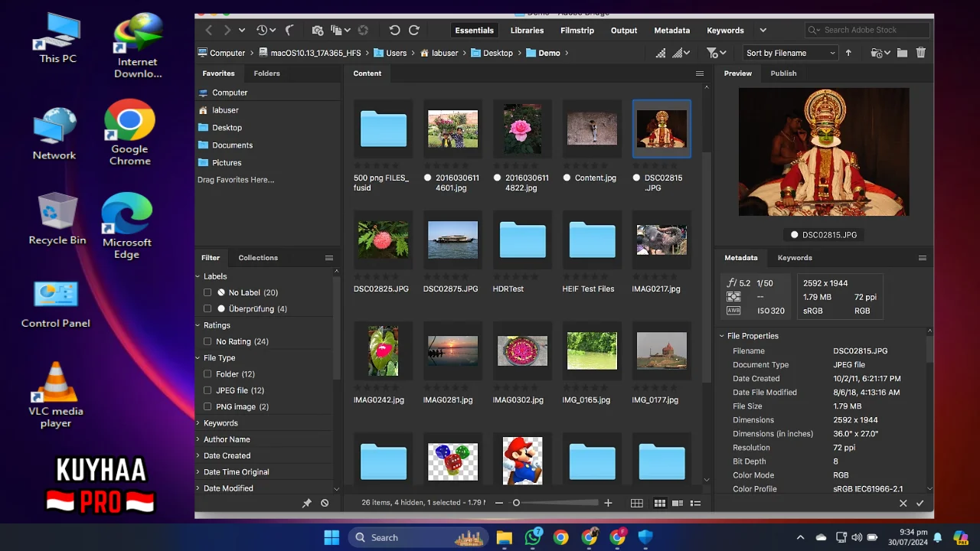The image size is (980, 551).
Task: Toggle ascending sort order arrow
Action: tap(848, 53)
